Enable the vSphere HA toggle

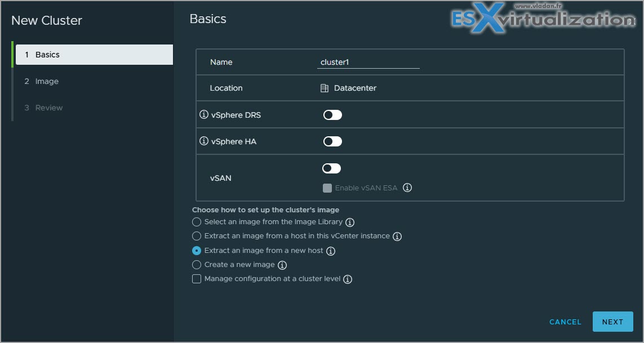click(x=332, y=141)
